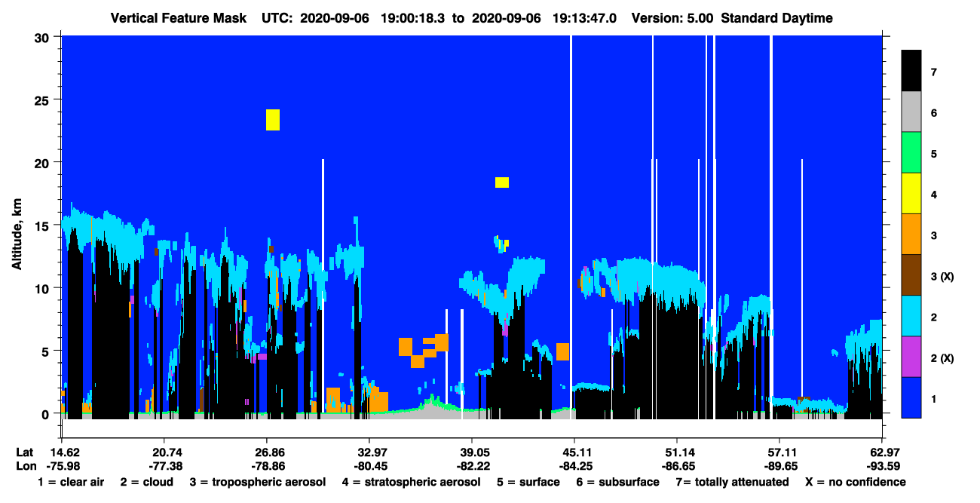
Task: Click longitude value -84.25
Action: click(574, 466)
